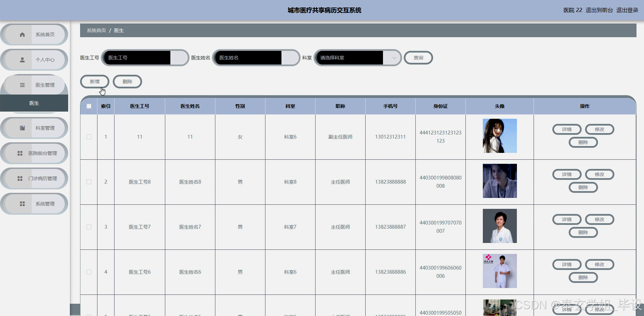Click the person icon beside 个人中心
The height and width of the screenshot is (316, 644).
point(22,60)
